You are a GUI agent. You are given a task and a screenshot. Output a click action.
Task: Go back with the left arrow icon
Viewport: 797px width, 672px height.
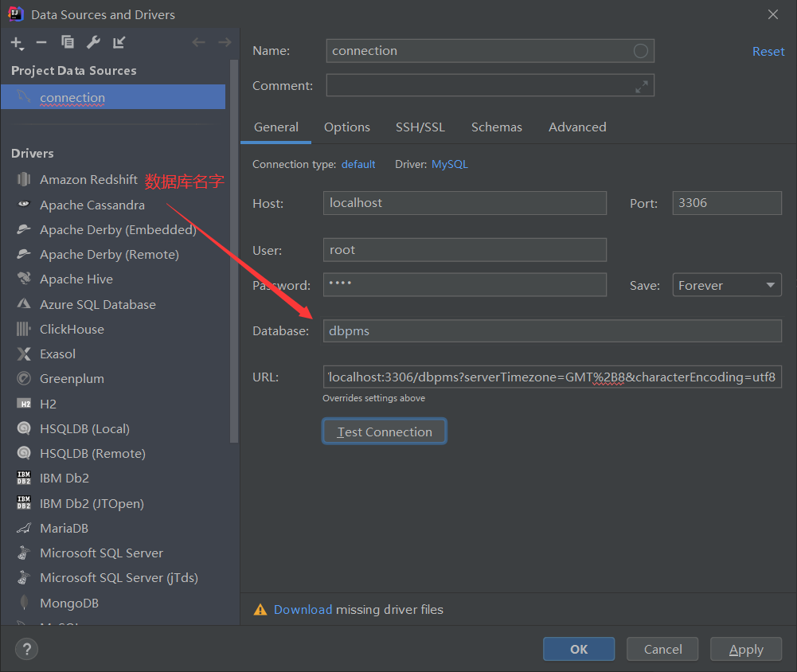click(198, 42)
